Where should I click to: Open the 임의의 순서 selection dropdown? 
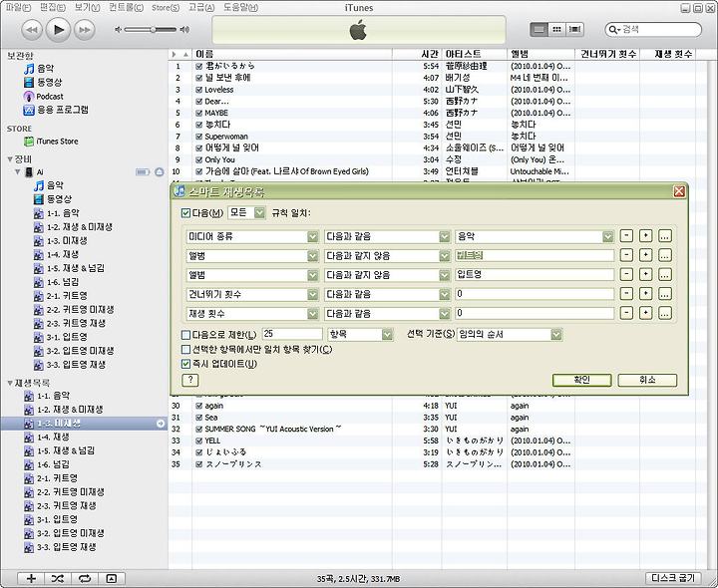point(510,335)
